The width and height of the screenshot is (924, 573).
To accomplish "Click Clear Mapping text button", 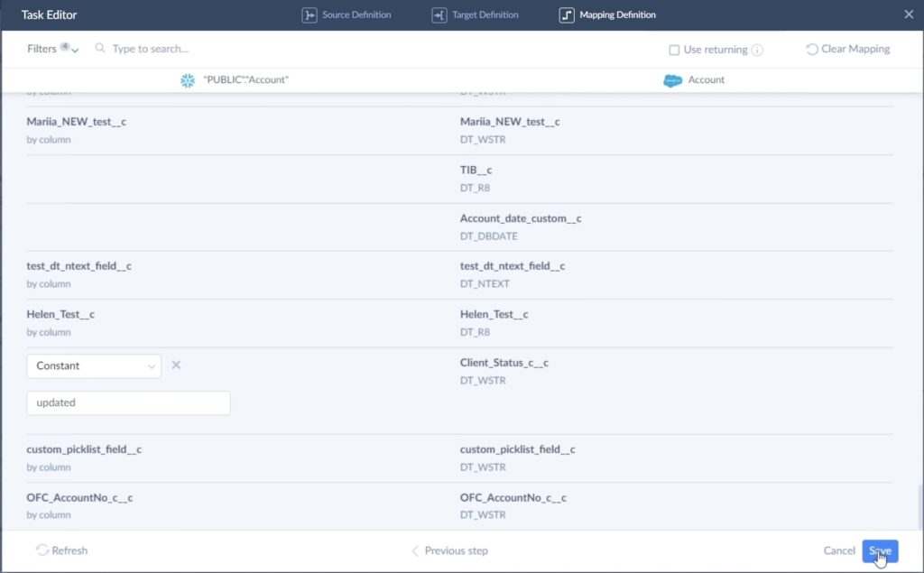I will (855, 49).
